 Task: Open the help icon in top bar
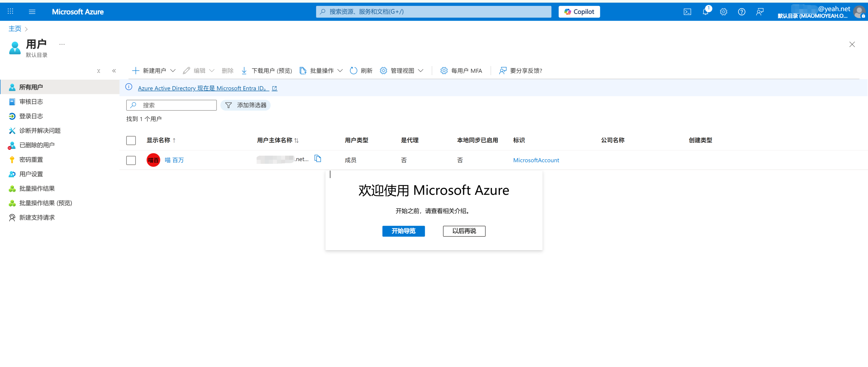coord(741,11)
